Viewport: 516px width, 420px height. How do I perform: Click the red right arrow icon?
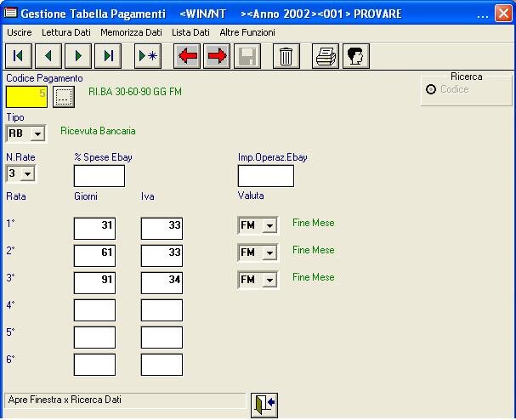point(217,56)
